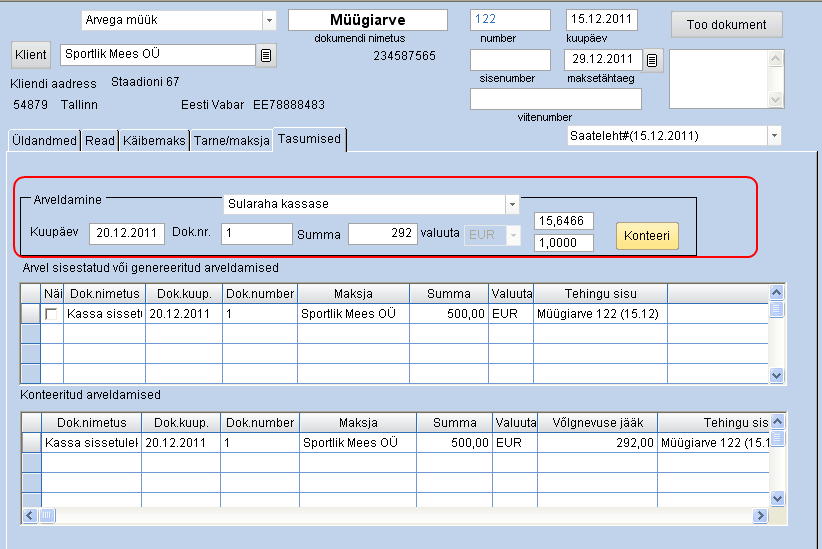Click the empty viitenumber field
The width and height of the screenshot is (822, 549).
click(x=556, y=99)
